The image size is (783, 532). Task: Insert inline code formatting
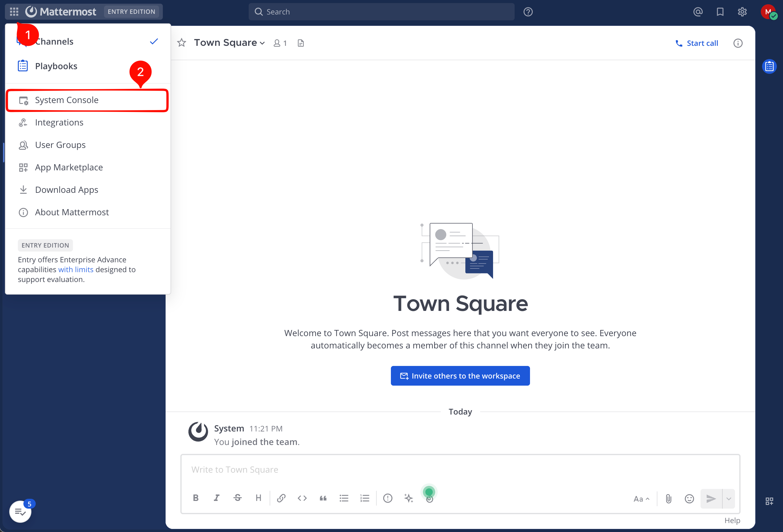[x=302, y=498]
